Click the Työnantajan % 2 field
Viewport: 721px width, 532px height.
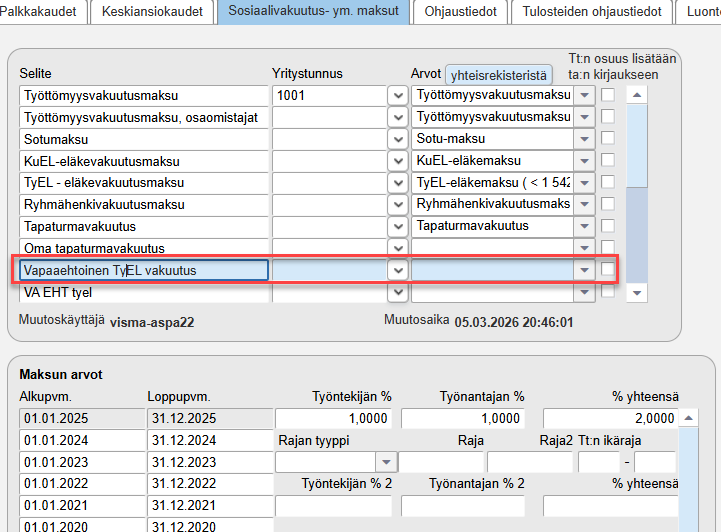click(463, 506)
